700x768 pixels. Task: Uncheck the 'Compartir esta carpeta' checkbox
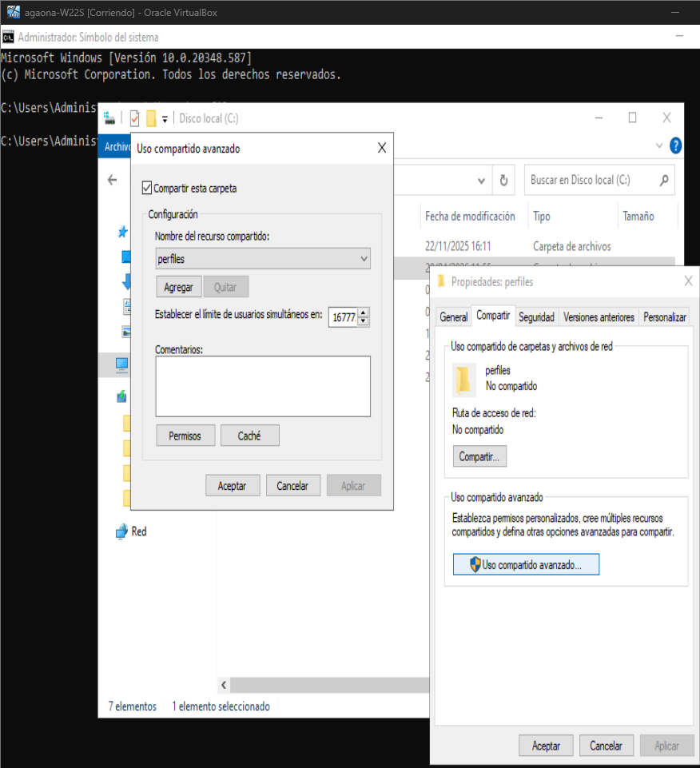[x=146, y=188]
